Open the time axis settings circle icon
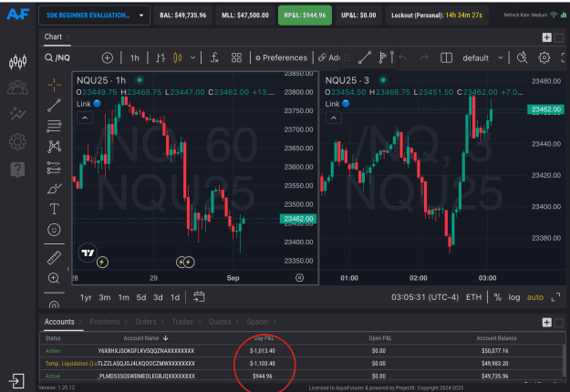570x392 pixels. coord(299,278)
